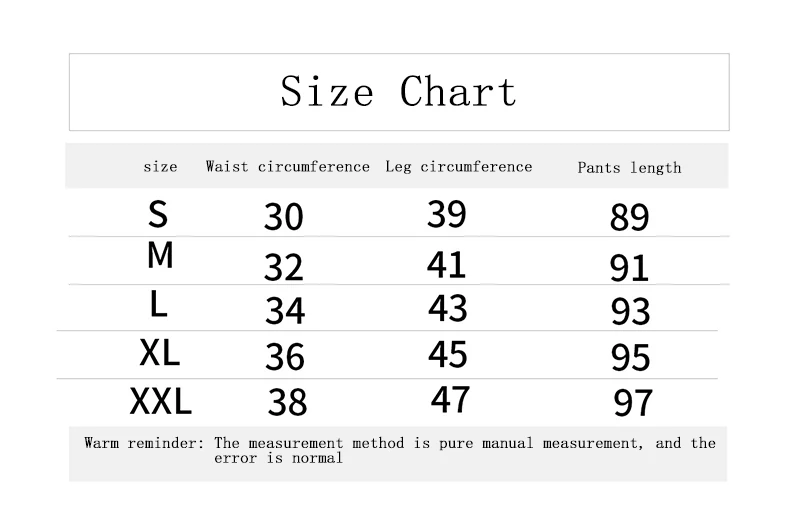The image size is (800, 527).
Task: Click the Warm reminder note text
Action: [x=400, y=450]
